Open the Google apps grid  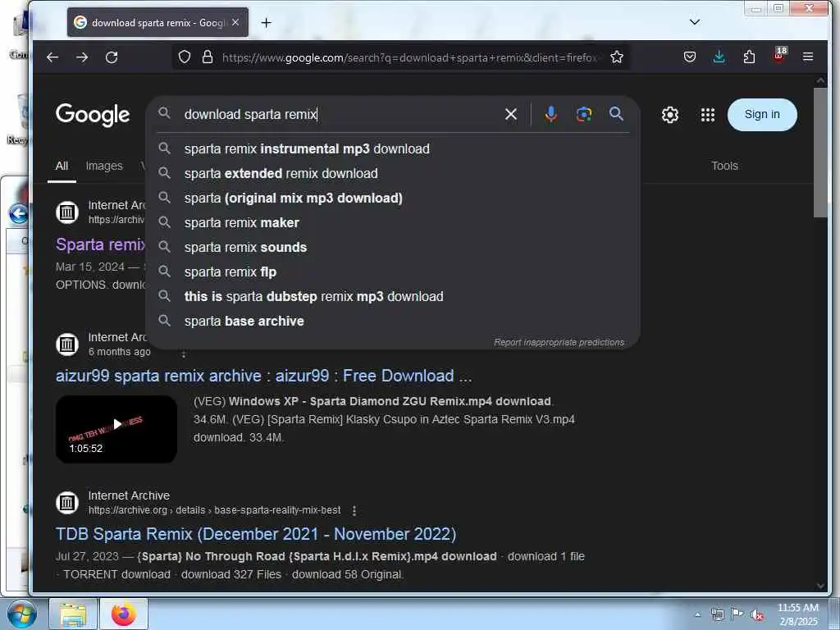[x=708, y=115]
